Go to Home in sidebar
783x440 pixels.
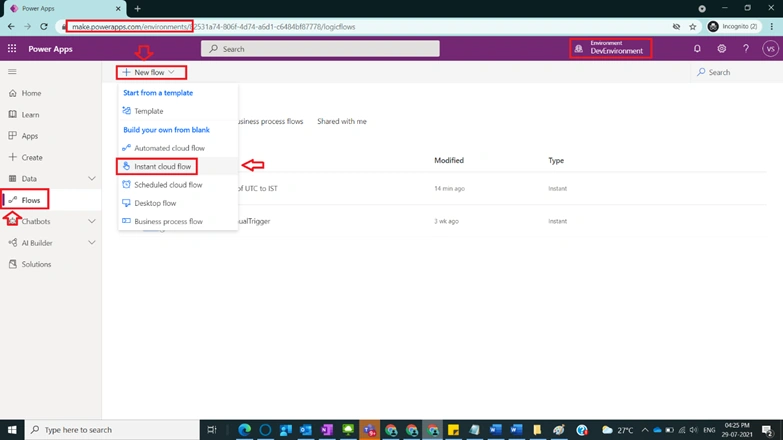tap(31, 93)
